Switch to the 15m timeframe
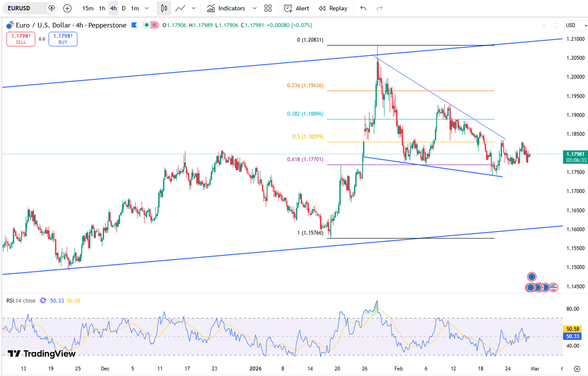The width and height of the screenshot is (588, 376). tap(88, 8)
